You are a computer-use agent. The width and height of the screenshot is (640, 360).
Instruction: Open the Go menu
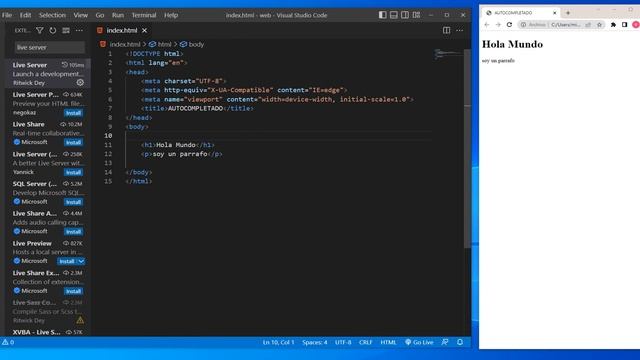(100, 15)
